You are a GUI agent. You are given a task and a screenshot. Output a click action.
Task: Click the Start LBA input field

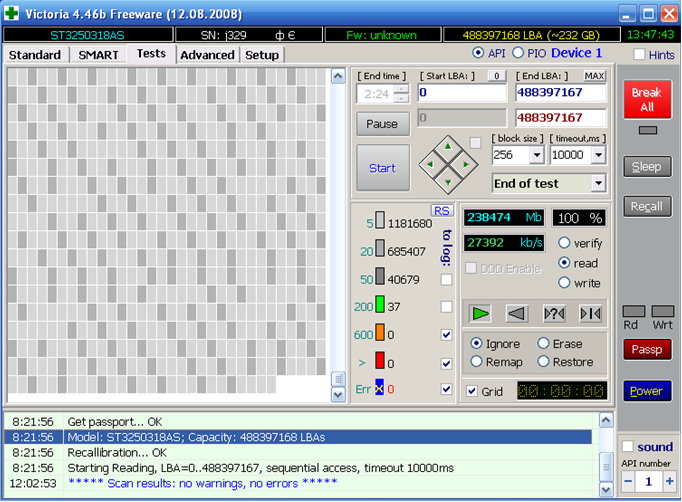pos(462,92)
